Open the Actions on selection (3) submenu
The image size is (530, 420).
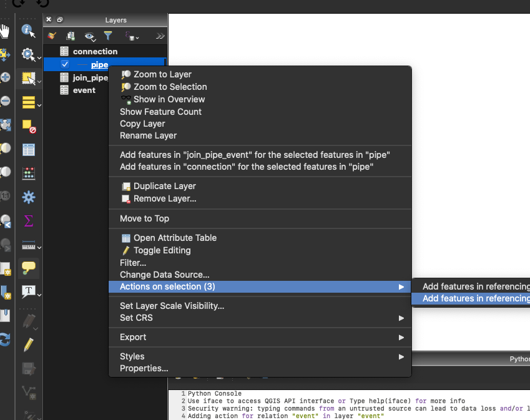click(260, 286)
